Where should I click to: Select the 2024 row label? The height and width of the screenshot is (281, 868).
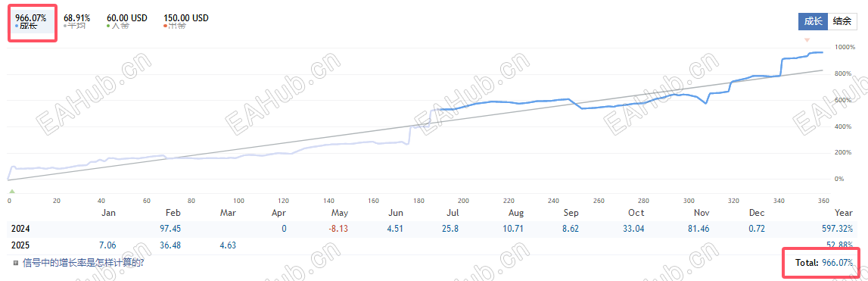[x=19, y=228]
